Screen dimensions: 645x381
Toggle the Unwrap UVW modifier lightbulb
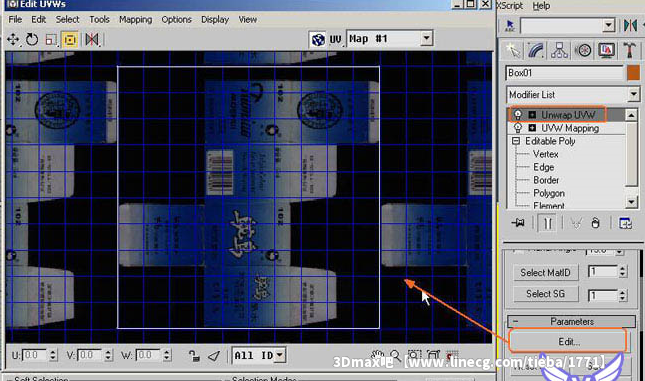coord(517,114)
